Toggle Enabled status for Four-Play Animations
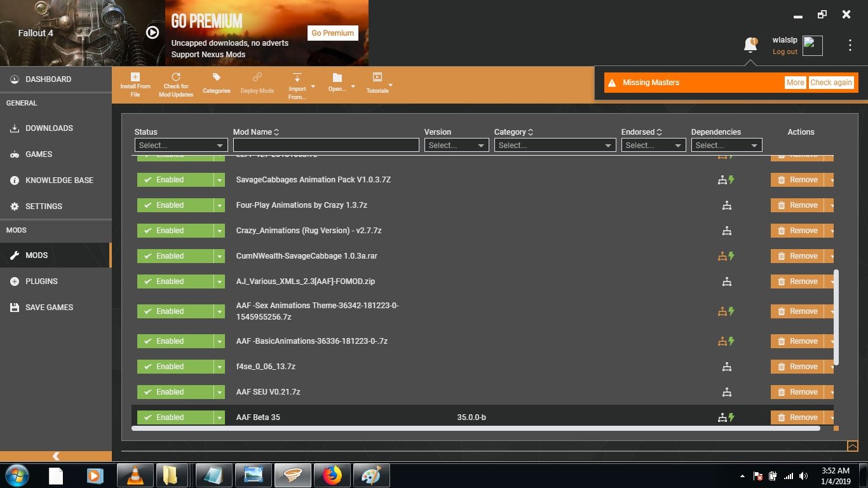Viewport: 868px width, 488px height. [175, 205]
